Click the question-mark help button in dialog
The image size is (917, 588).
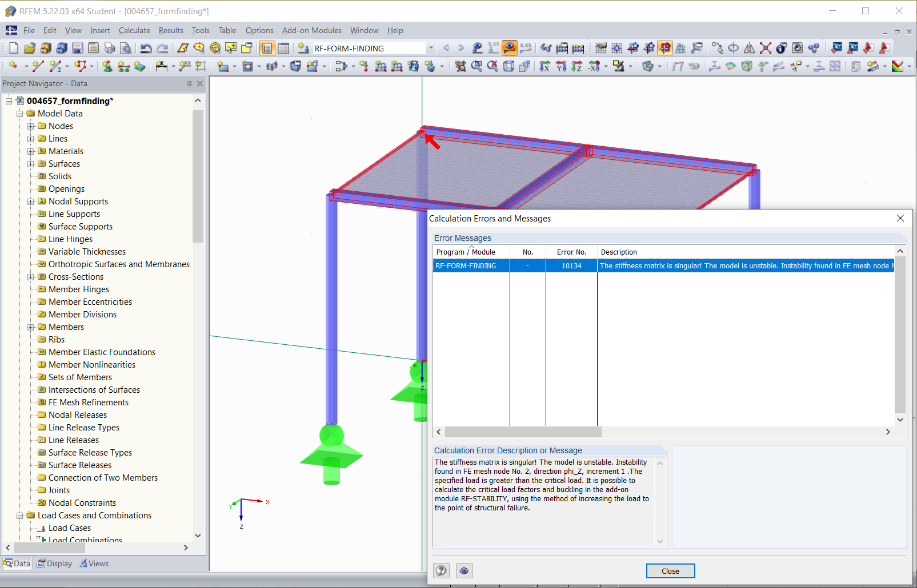pos(441,571)
